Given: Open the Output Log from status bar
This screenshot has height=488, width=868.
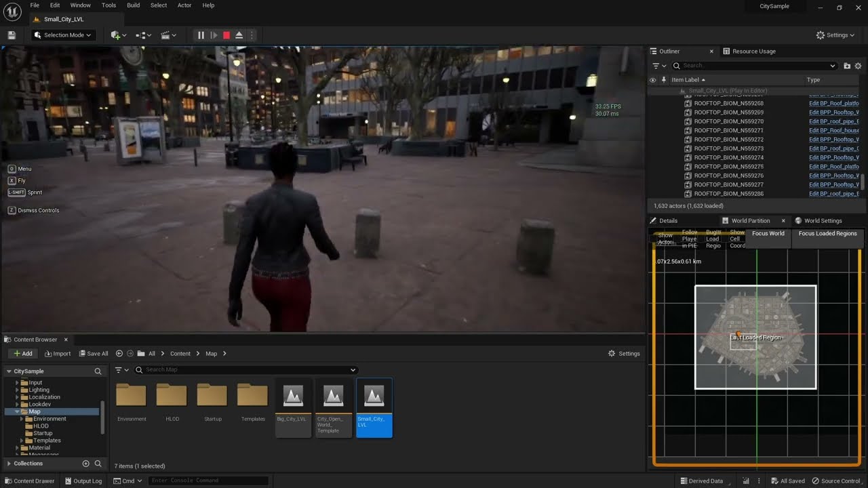Looking at the screenshot, I should coord(83,481).
